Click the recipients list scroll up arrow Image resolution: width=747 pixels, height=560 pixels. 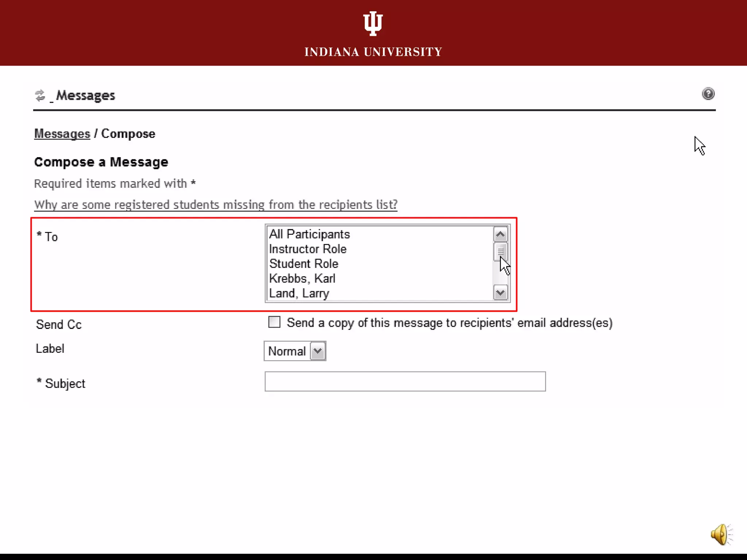[x=500, y=234]
